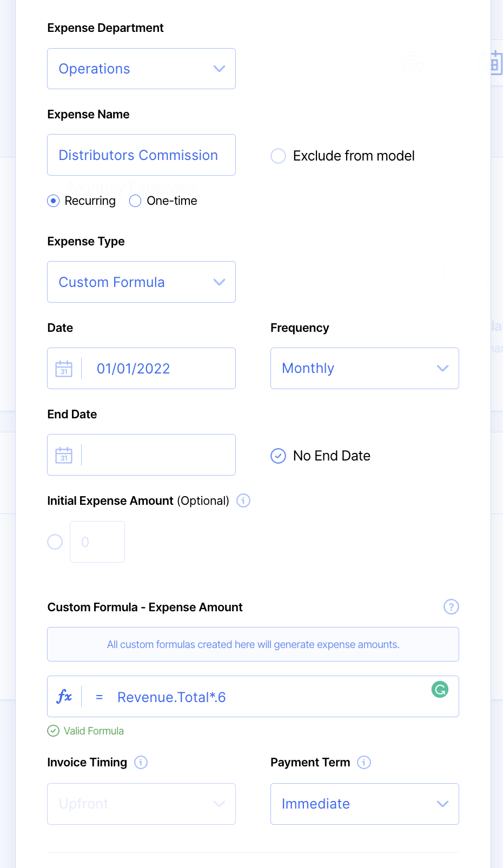Open Custom Formula help question icon
Viewport: 503px width, 868px height.
(451, 607)
